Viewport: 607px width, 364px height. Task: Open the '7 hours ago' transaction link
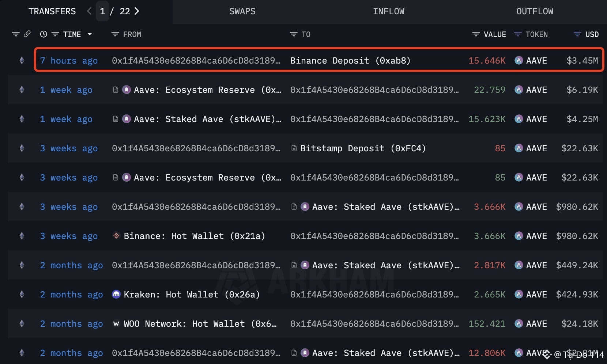[x=69, y=61]
